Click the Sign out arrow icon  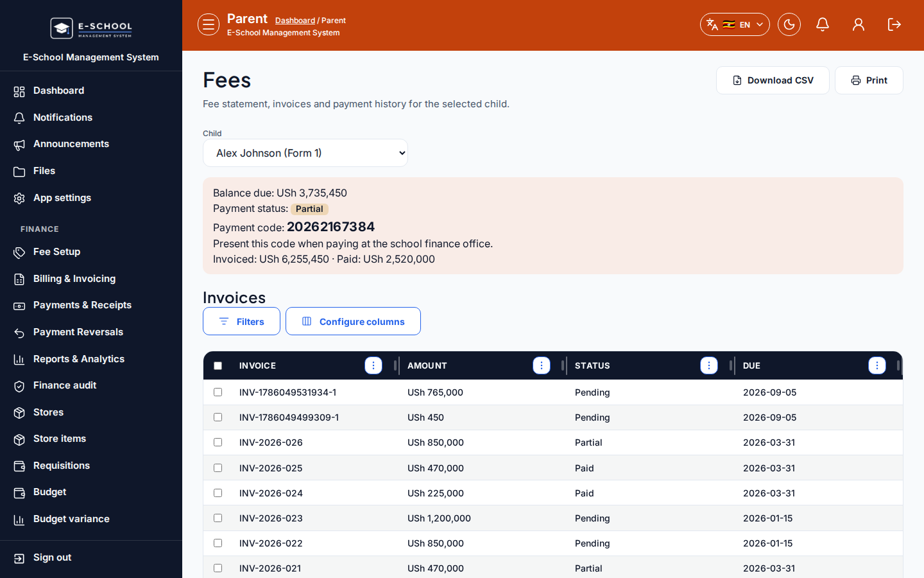[19, 558]
